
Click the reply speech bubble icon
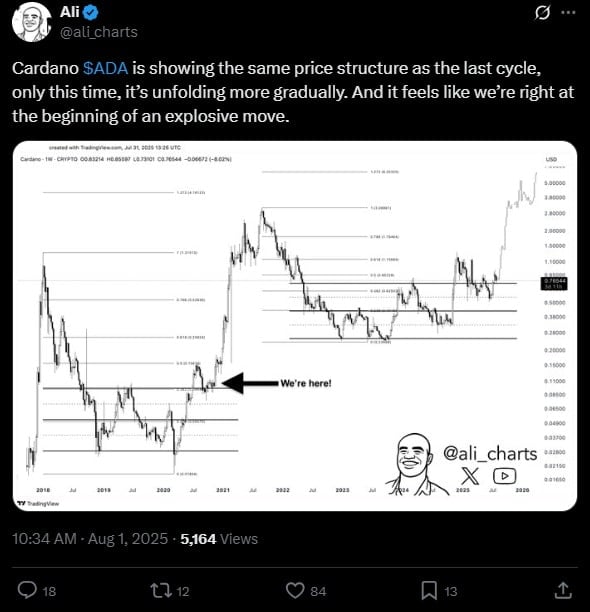coord(27,590)
